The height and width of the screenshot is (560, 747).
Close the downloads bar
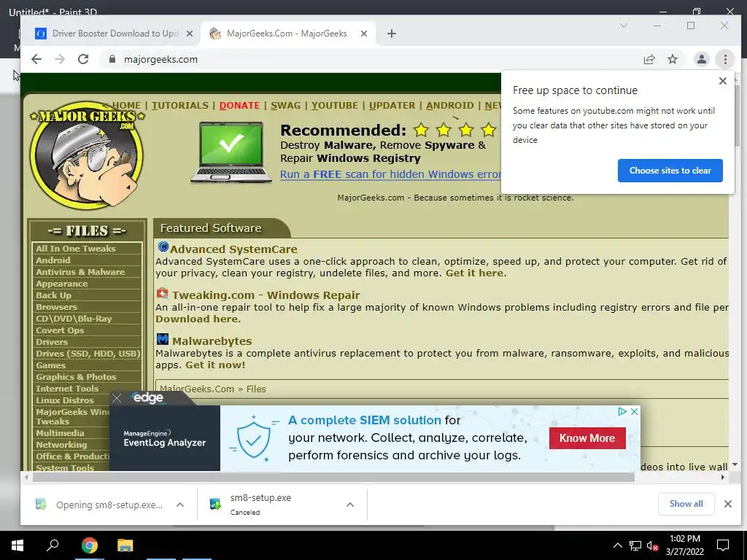click(x=727, y=504)
